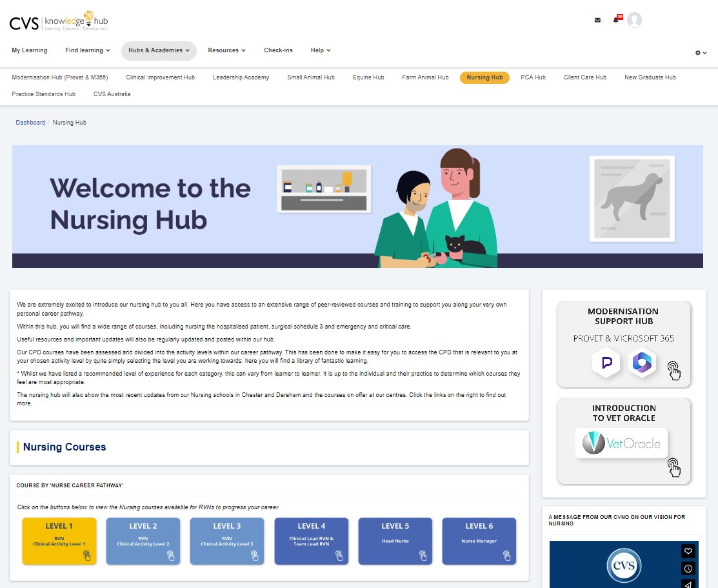
Task: Open the Help dropdown
Action: (x=320, y=50)
